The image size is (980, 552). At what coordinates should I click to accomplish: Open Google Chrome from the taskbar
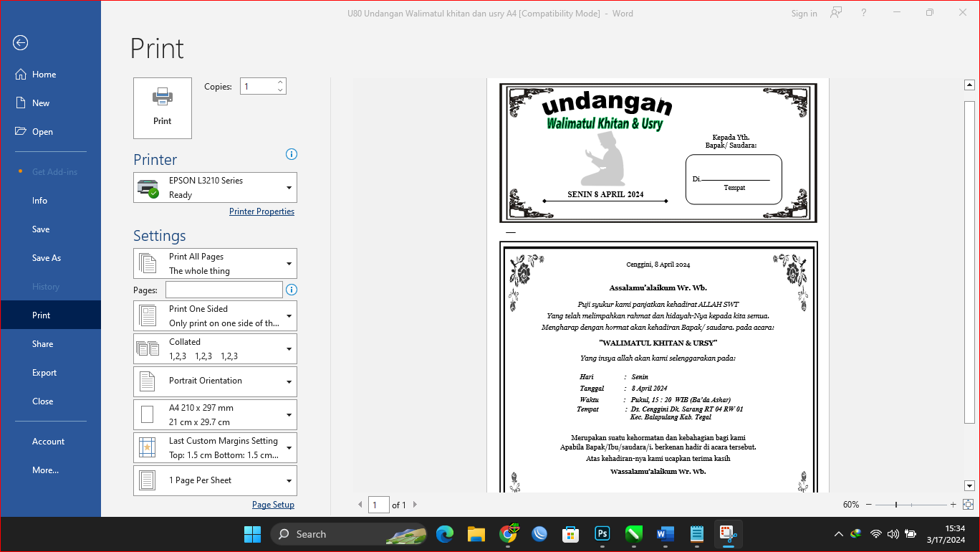[508, 534]
